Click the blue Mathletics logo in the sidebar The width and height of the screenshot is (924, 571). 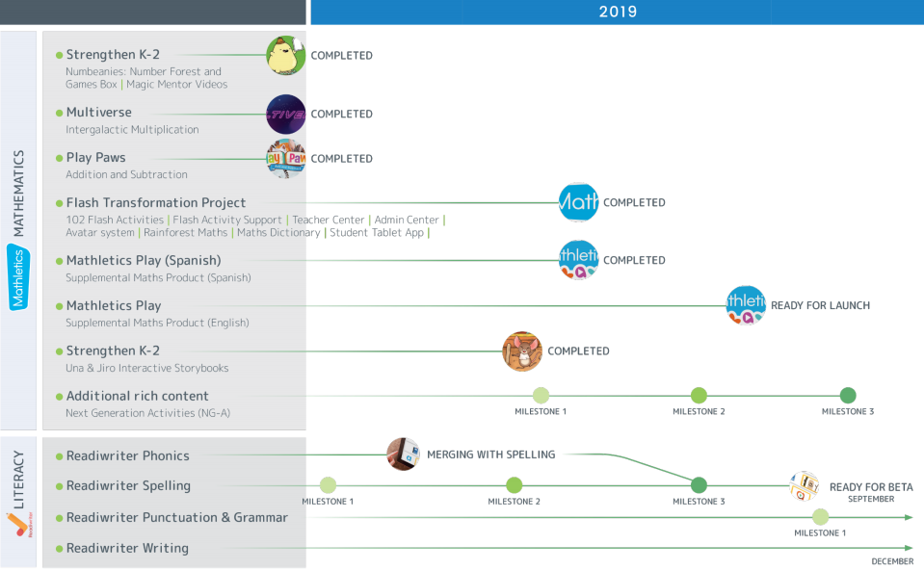pos(18,277)
